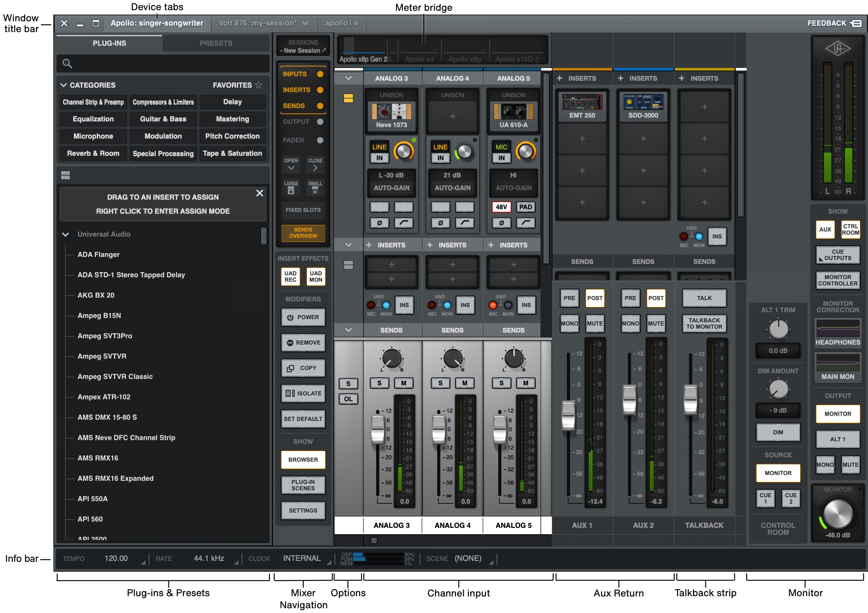This screenshot has width=868, height=613.
Task: Click the Talkback To Monitor button
Action: tap(704, 324)
